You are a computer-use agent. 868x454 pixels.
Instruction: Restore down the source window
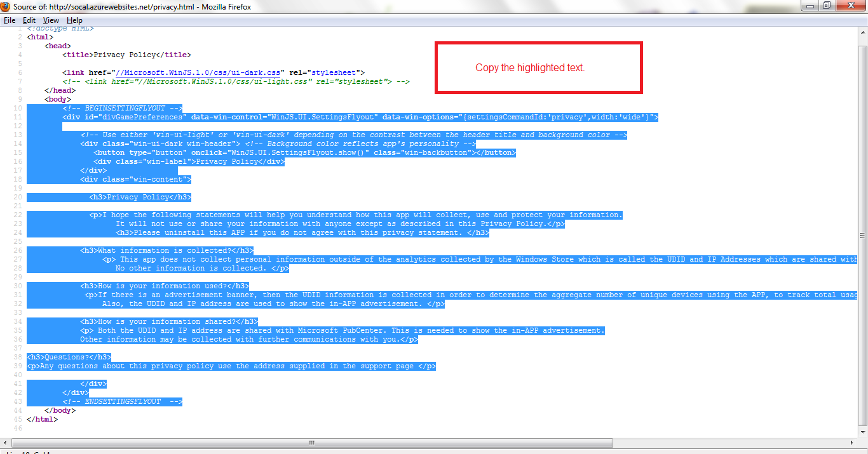click(x=827, y=6)
